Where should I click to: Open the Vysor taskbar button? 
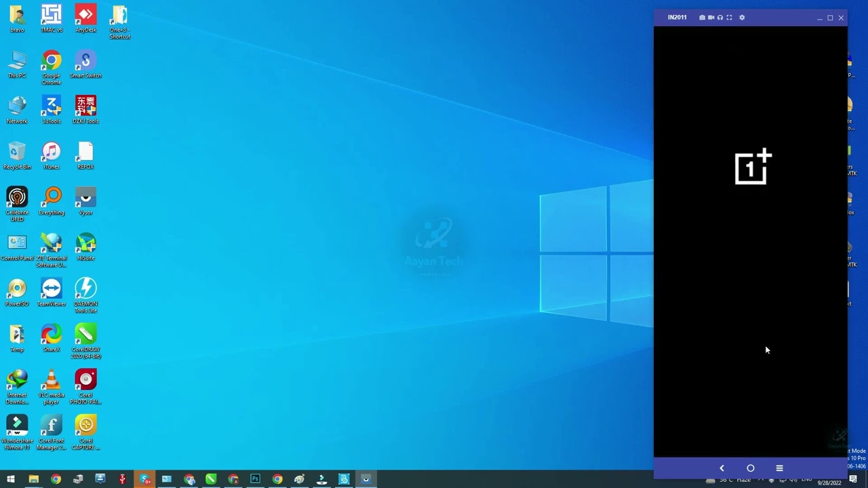(x=366, y=479)
